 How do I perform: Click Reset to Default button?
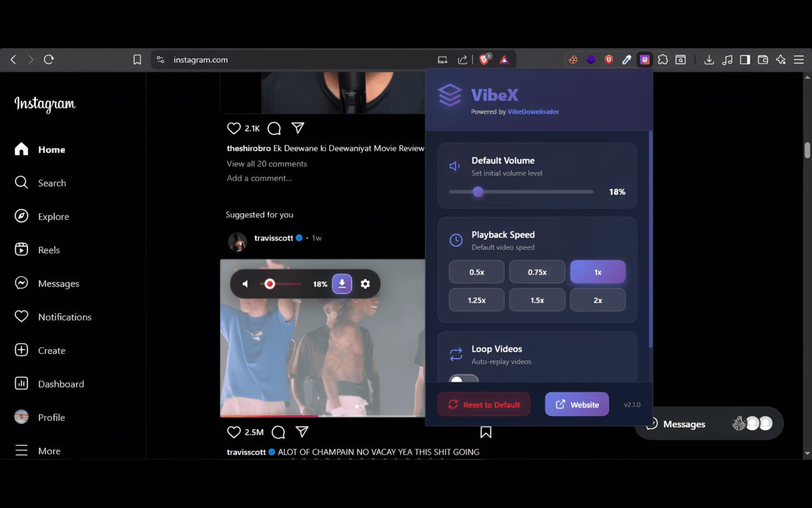(484, 404)
